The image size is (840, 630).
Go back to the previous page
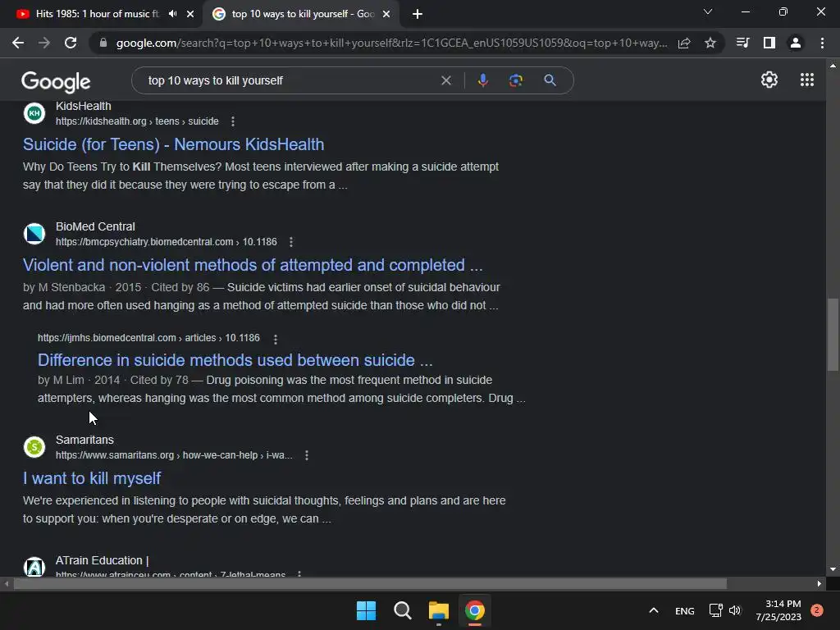pos(18,43)
